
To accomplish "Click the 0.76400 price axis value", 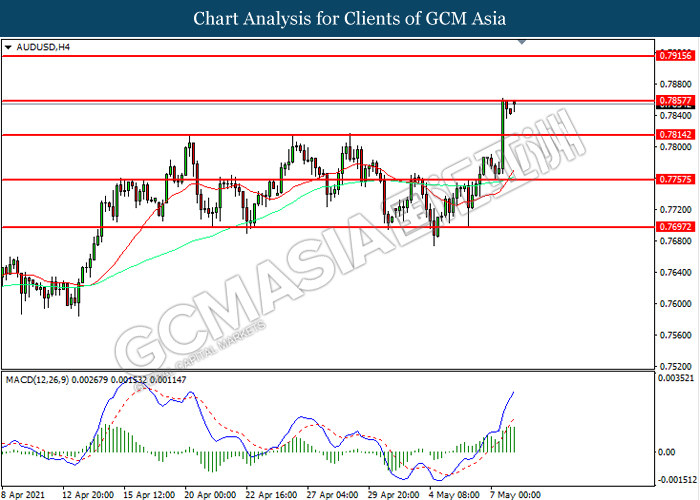I will 676,272.
